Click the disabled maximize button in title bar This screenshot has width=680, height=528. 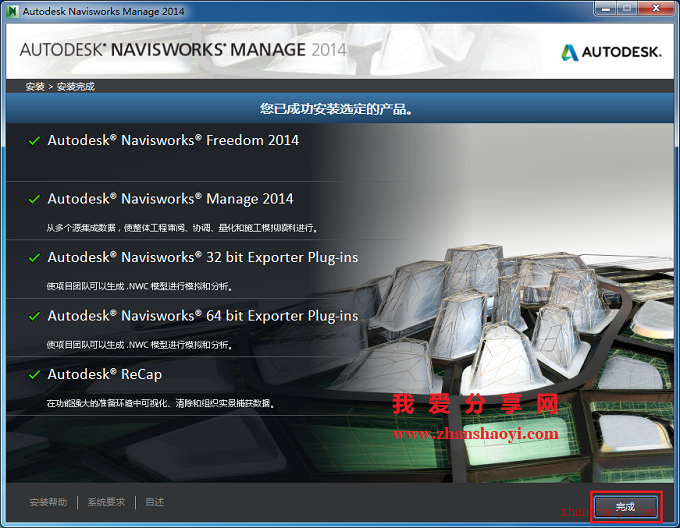[x=627, y=9]
